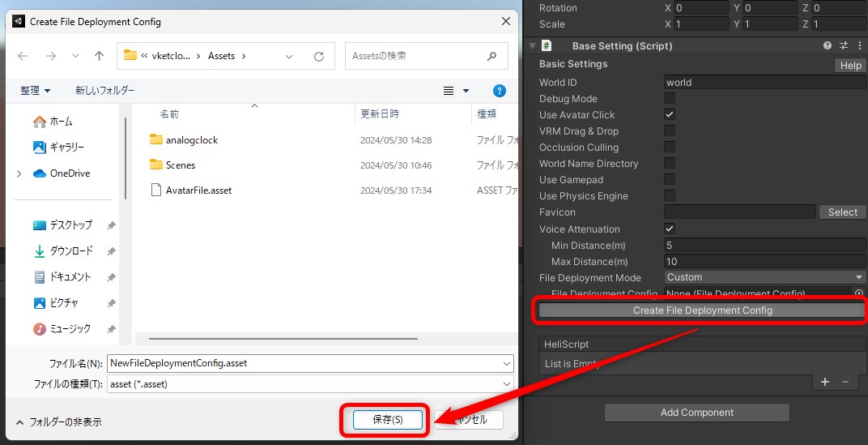Go forward in the file dialog
868x445 pixels.
pos(51,56)
